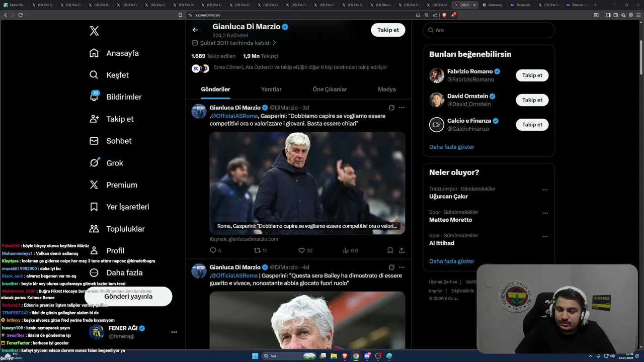Viewport: 644px width, 362px height.
Task: Select the Gönderiler tab
Action: pyautogui.click(x=215, y=89)
